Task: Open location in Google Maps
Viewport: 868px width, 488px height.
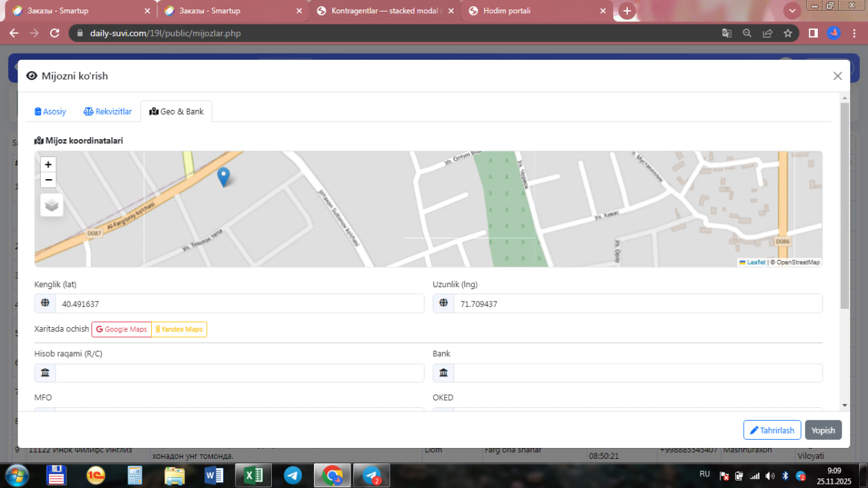Action: pyautogui.click(x=121, y=329)
